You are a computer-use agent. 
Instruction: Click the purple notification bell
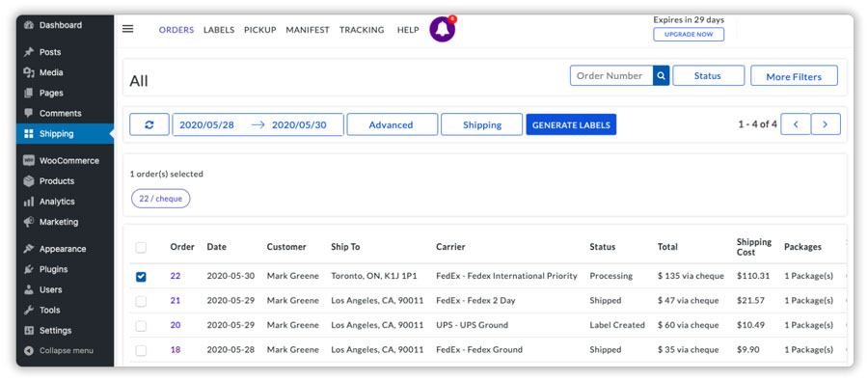coord(443,29)
